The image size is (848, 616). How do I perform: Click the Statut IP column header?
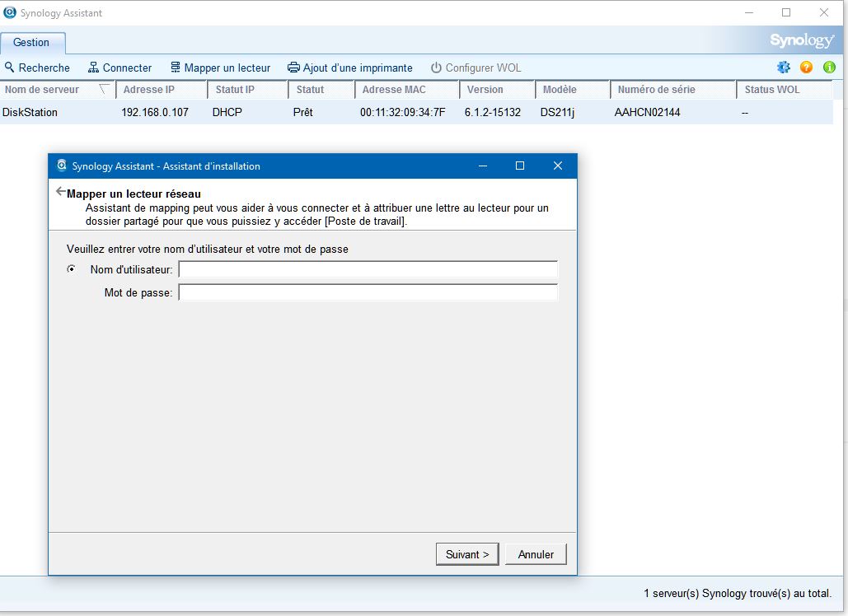point(248,90)
